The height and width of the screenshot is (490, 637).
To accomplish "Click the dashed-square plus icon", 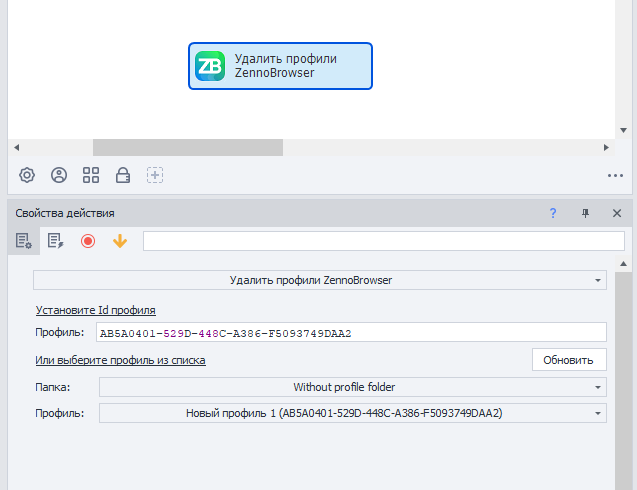I will tap(155, 176).
